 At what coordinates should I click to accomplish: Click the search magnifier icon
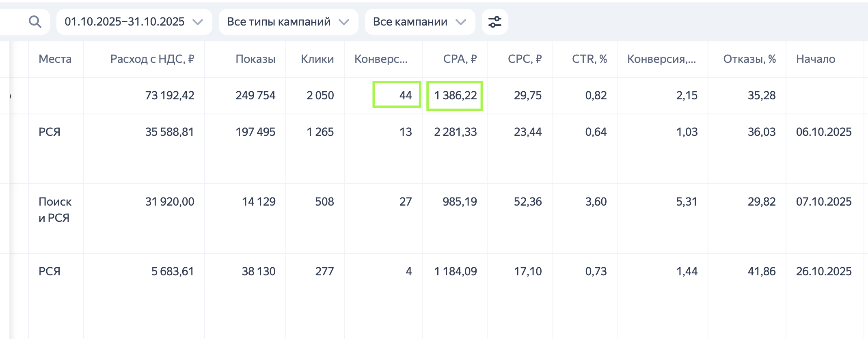[35, 22]
